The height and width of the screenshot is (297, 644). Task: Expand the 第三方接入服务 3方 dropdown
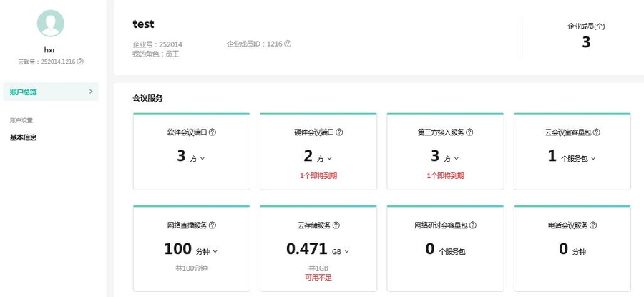[457, 157]
